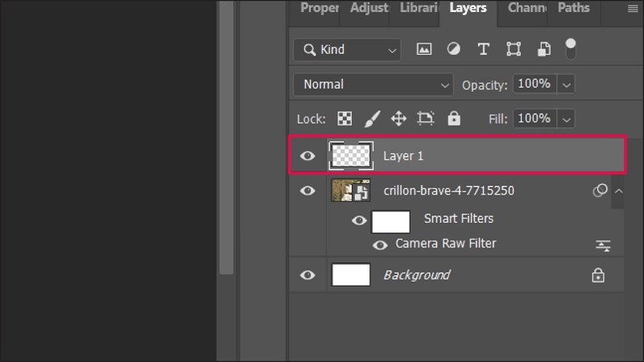This screenshot has height=362, width=644.
Task: Open Camera Raw Filter blending options icon
Action: pyautogui.click(x=603, y=245)
